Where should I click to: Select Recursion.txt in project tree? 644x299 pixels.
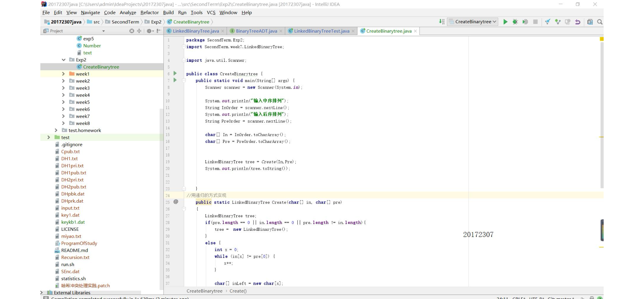[x=75, y=258]
